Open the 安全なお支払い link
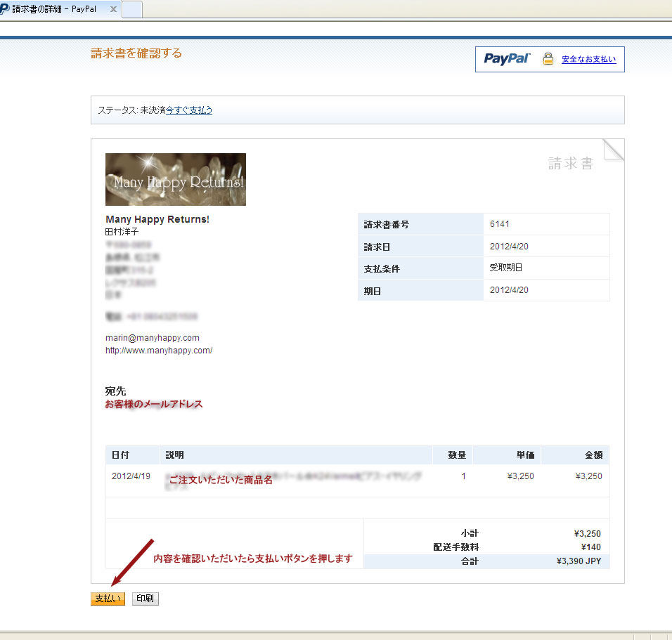Screen dimensions: 672x640 pos(588,60)
